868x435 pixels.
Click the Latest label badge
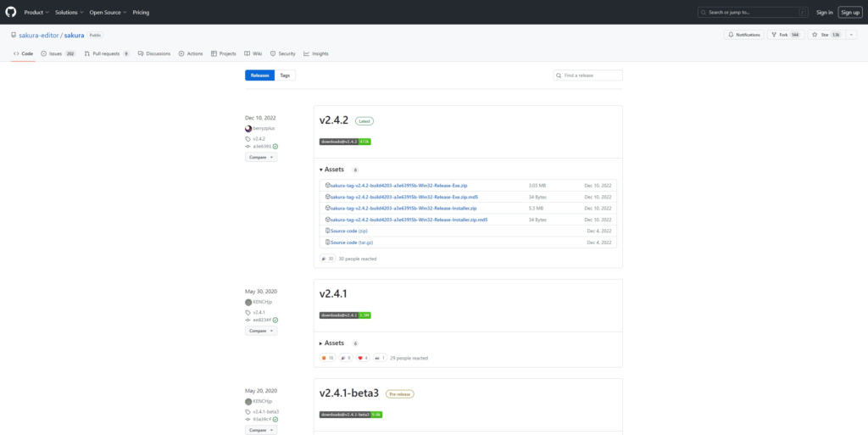point(364,120)
